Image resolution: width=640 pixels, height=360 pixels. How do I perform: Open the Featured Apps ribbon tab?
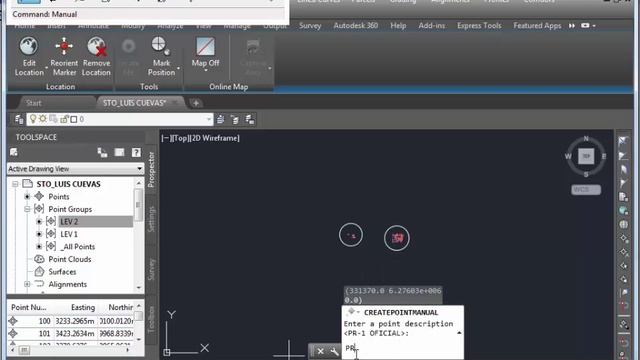click(x=537, y=26)
